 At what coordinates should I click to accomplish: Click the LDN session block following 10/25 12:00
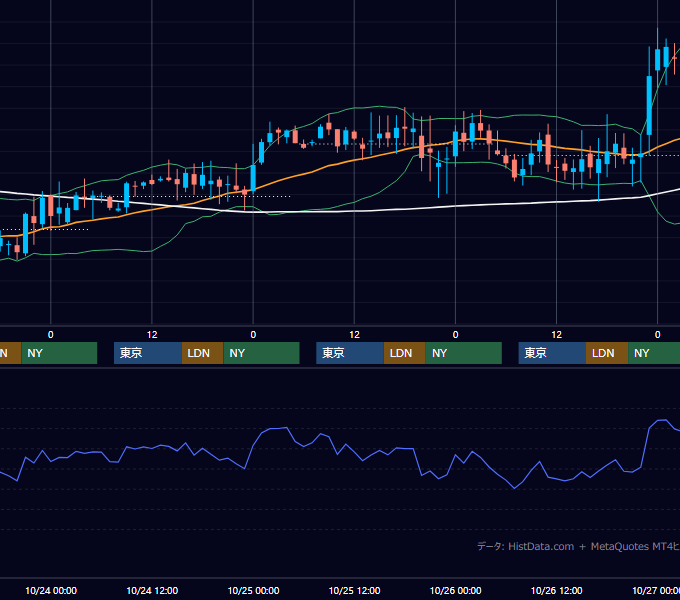click(x=405, y=353)
